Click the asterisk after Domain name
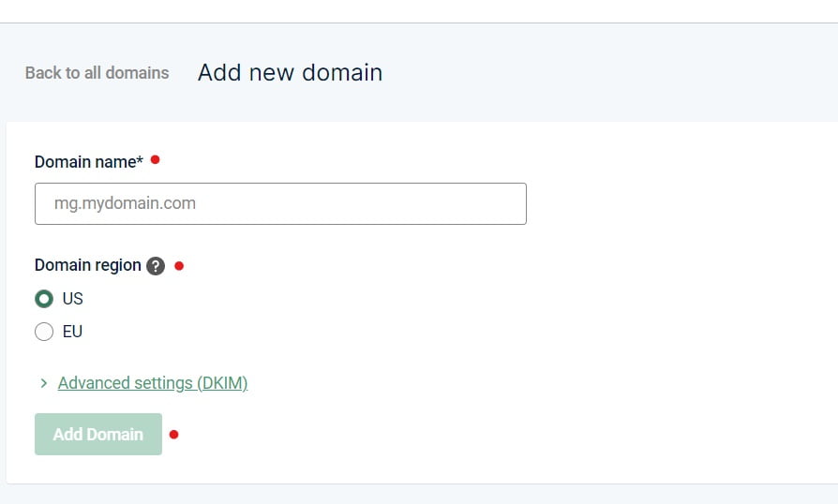The image size is (838, 504). (x=140, y=159)
